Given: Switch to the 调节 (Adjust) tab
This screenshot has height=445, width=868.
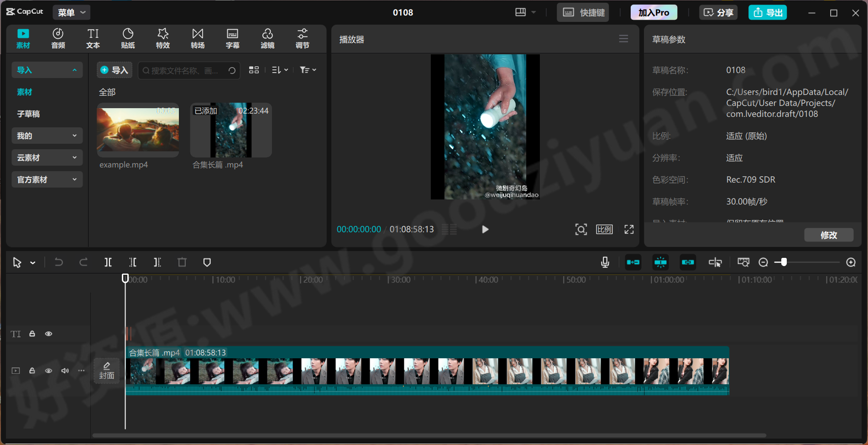Looking at the screenshot, I should (302, 38).
